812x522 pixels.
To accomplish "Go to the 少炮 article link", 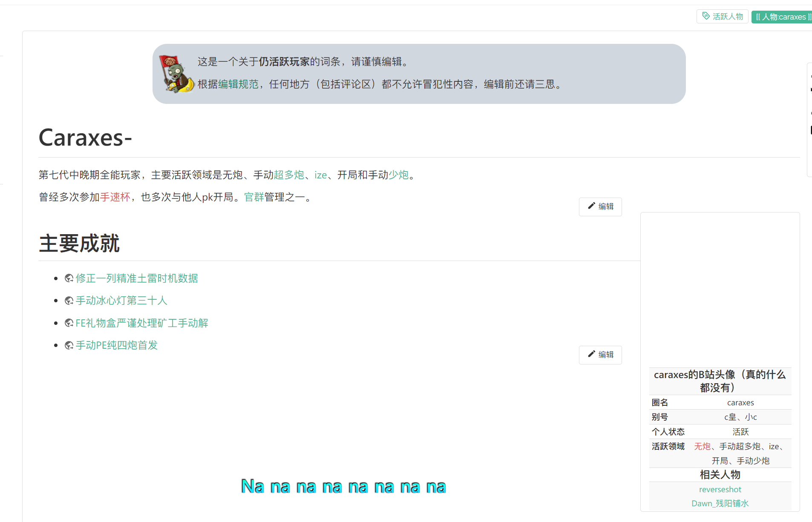I will coord(398,175).
